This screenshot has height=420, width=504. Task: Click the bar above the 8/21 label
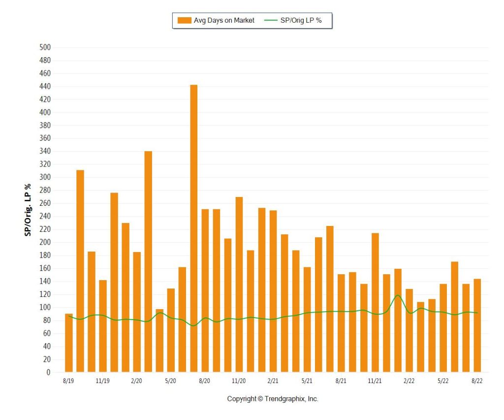[342, 323]
